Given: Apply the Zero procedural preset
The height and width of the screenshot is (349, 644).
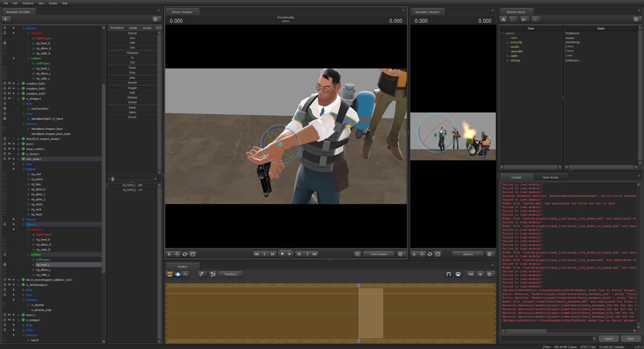Looking at the screenshot, I should (132, 38).
